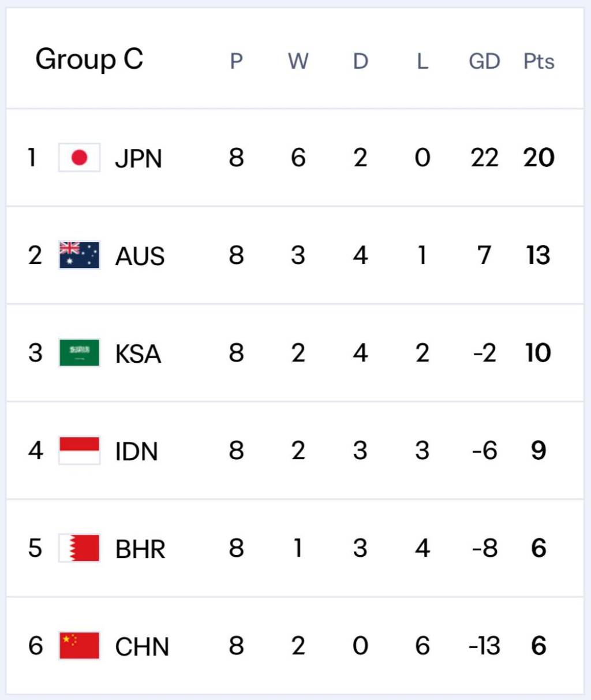This screenshot has width=591, height=700.
Task: Click the D column header
Action: (361, 61)
